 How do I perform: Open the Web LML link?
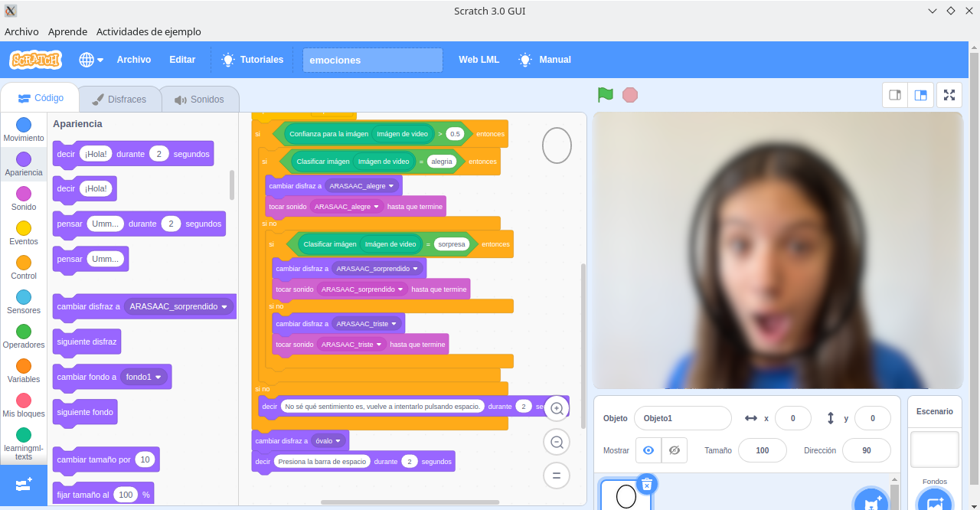(479, 59)
